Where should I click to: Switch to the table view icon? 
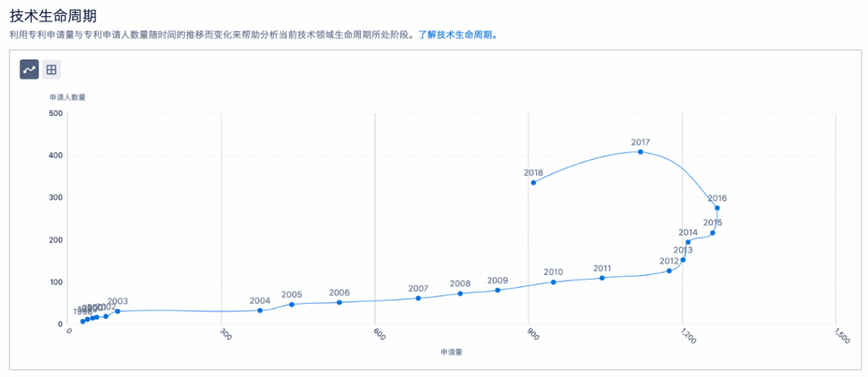coord(51,70)
